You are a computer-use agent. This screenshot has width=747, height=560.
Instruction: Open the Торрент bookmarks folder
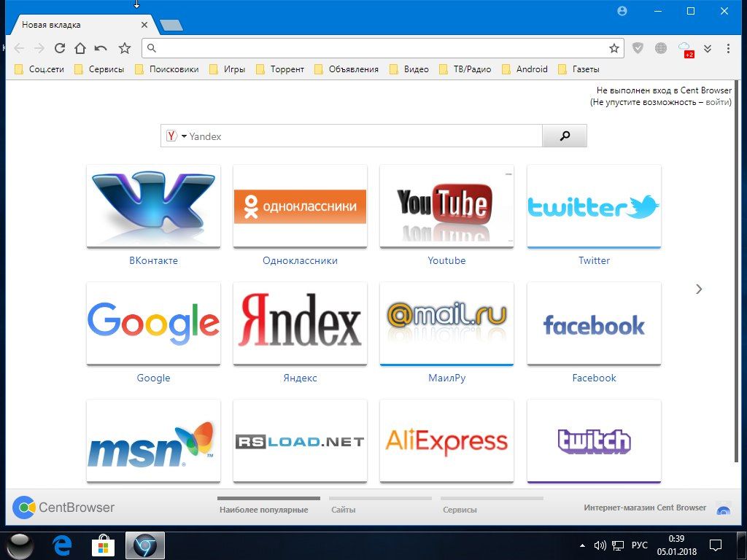[x=280, y=69]
